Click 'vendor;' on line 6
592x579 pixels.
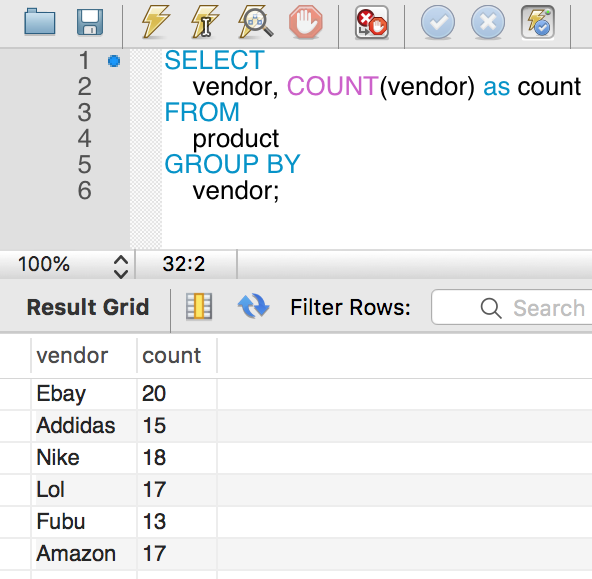(x=236, y=191)
